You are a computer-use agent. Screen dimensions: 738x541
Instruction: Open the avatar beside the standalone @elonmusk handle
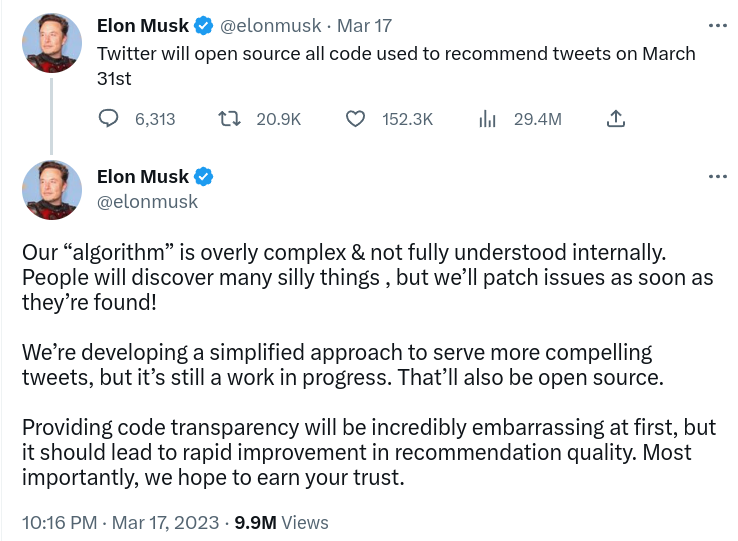(x=52, y=190)
